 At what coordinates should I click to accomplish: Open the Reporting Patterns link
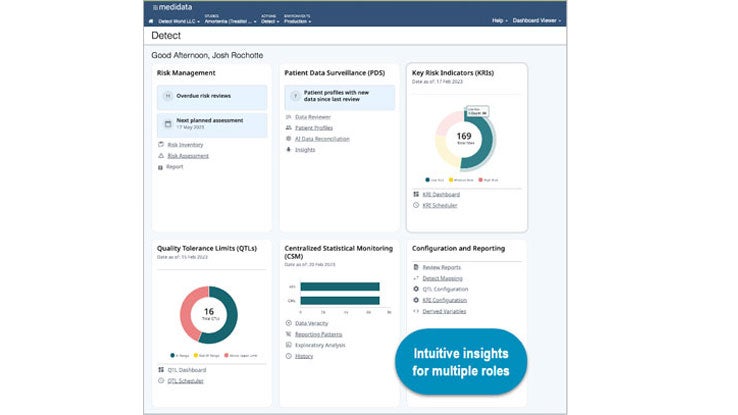point(319,334)
